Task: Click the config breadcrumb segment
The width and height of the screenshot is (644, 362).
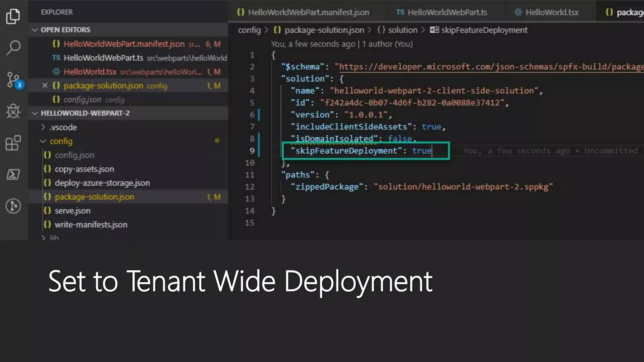Action: coord(249,30)
